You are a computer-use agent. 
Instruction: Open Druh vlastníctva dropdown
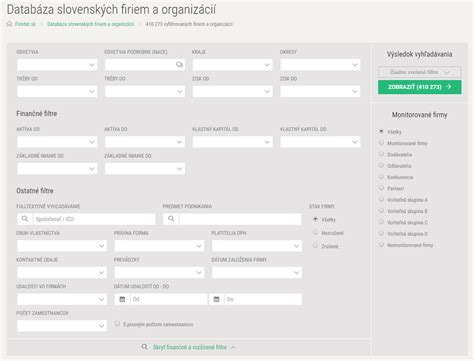pyautogui.click(x=62, y=246)
